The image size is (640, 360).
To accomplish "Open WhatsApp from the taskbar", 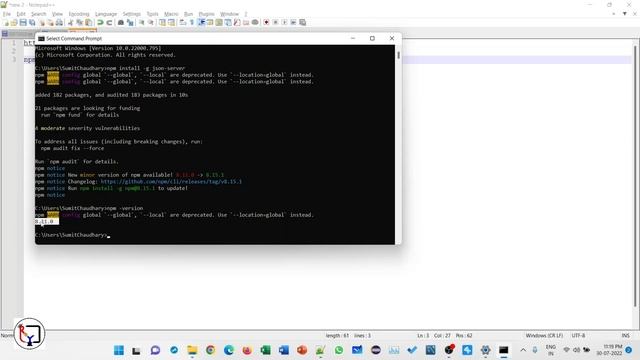I will coord(339,350).
